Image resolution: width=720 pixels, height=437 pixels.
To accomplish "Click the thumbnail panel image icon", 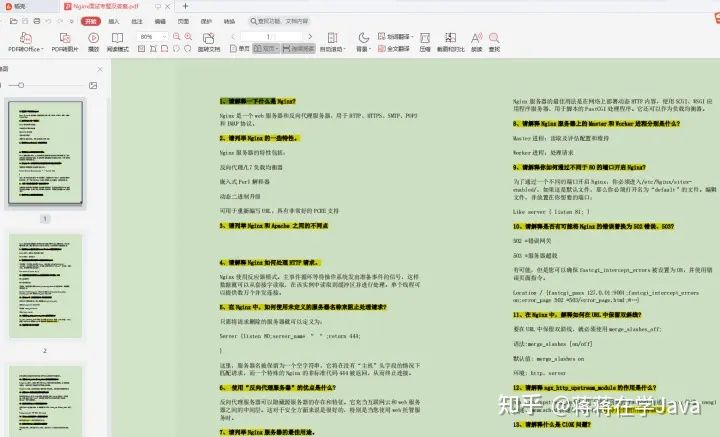I will pos(93,85).
